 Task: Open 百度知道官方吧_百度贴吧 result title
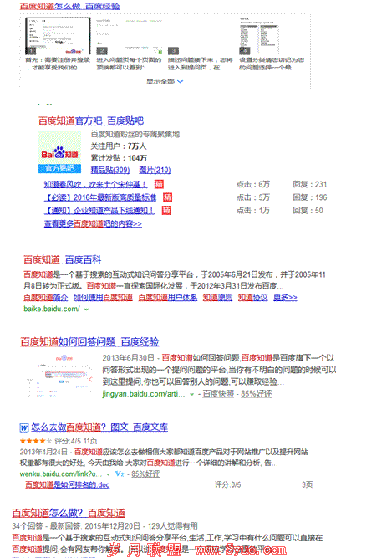pos(91,120)
